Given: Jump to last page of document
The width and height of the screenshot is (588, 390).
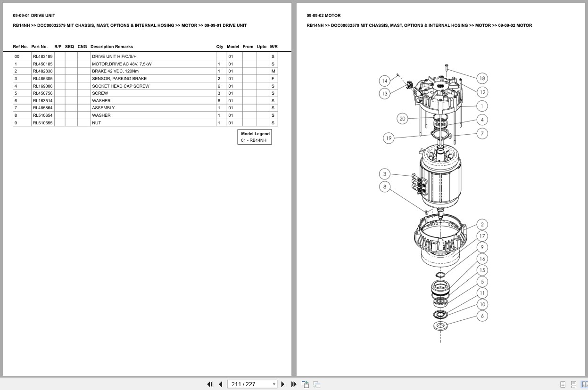Looking at the screenshot, I should [294, 384].
